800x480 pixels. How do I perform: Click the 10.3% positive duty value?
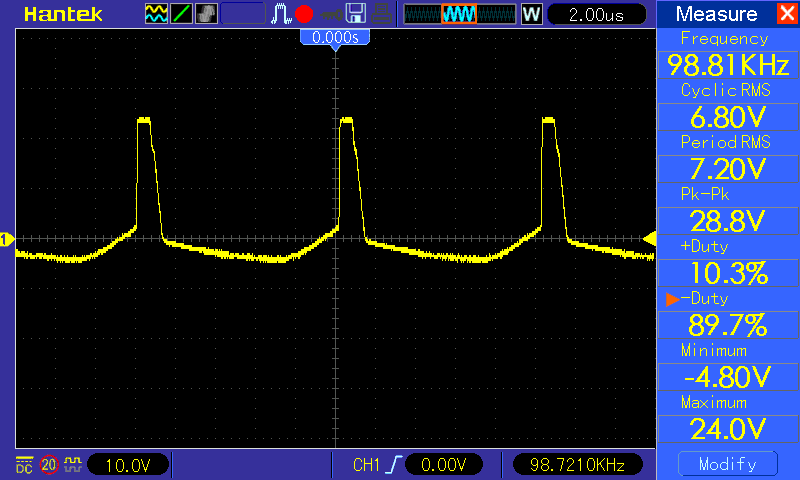tap(728, 273)
